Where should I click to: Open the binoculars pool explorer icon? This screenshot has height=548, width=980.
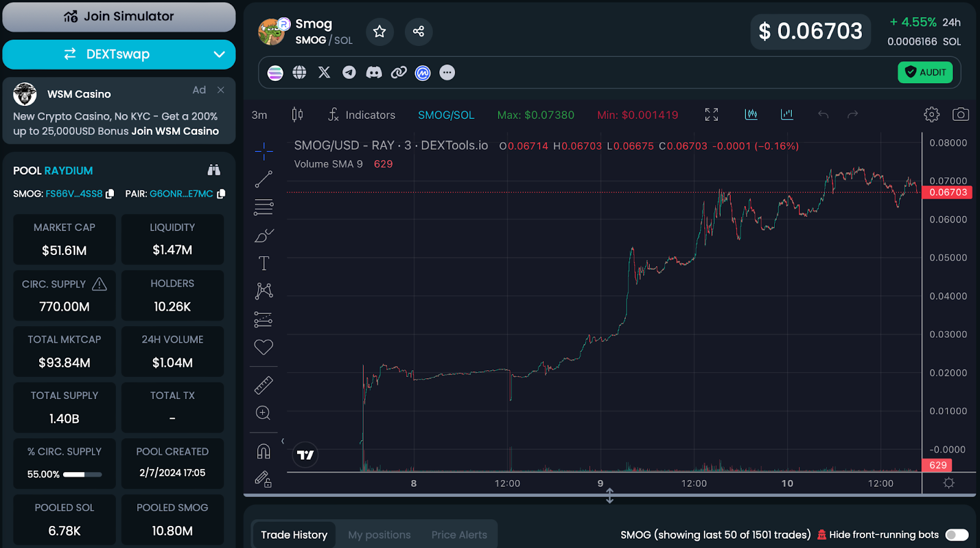tap(214, 170)
